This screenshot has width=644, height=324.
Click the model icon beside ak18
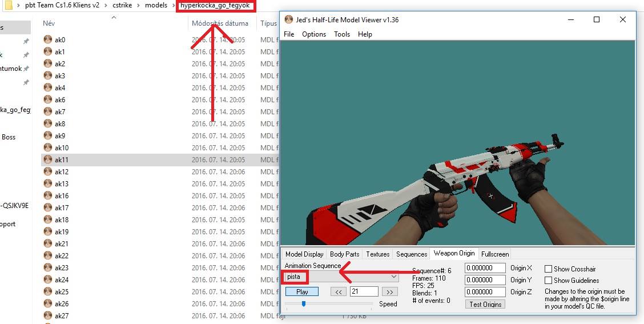(x=47, y=219)
